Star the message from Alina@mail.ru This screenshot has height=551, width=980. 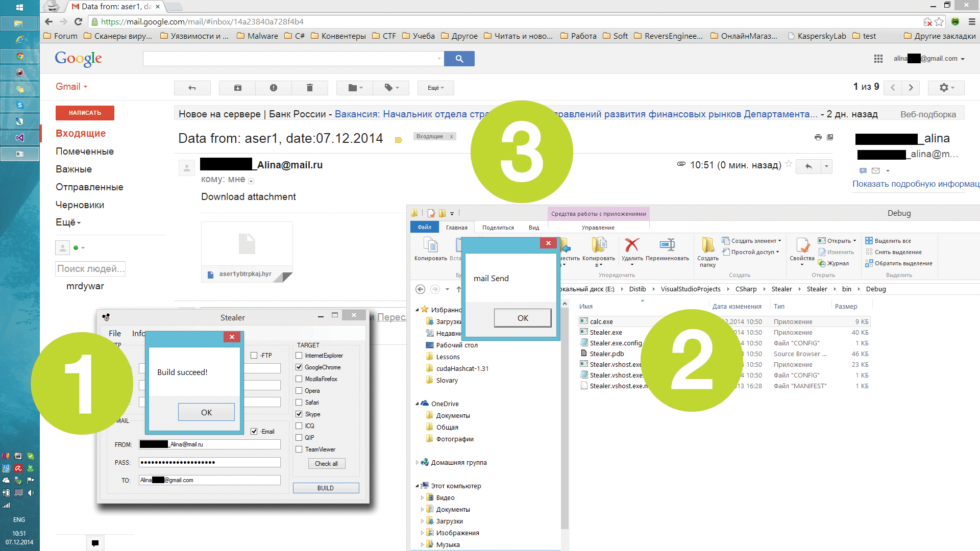coord(789,164)
